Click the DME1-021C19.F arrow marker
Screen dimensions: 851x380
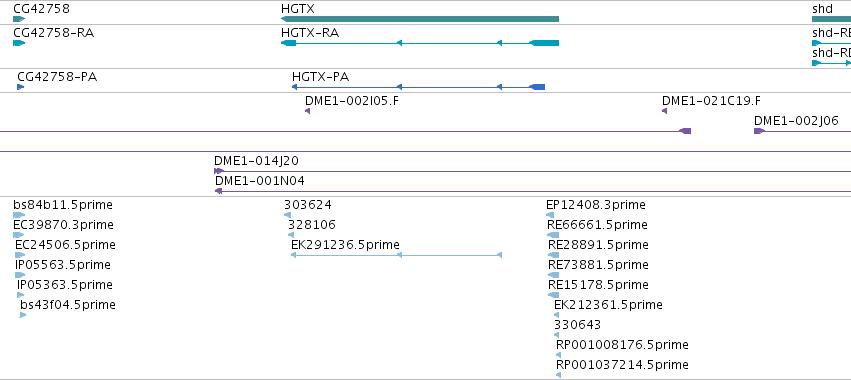[x=664, y=111]
